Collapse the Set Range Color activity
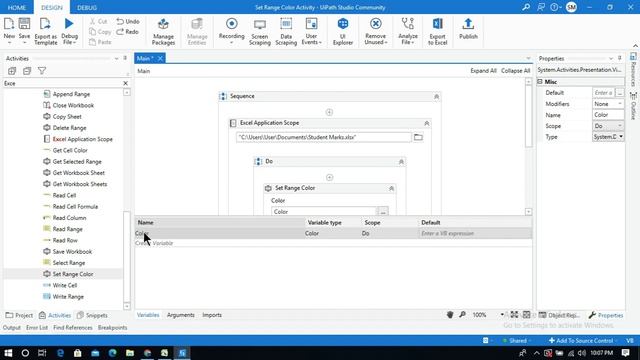The image size is (640, 360). tap(391, 189)
